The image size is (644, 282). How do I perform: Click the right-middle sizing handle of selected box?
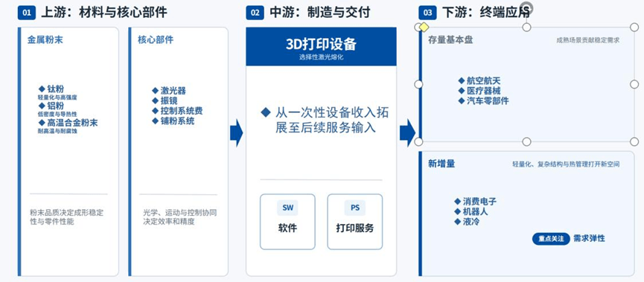(634, 84)
